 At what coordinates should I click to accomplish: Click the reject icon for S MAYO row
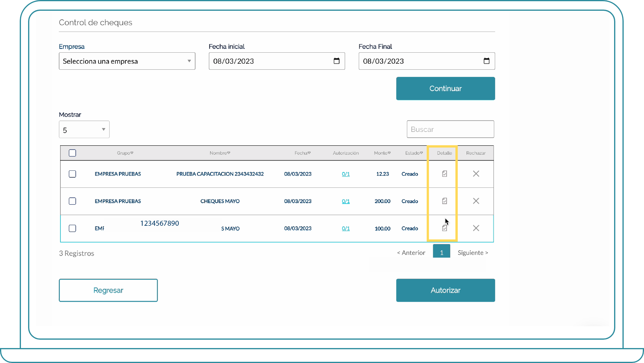pyautogui.click(x=475, y=228)
